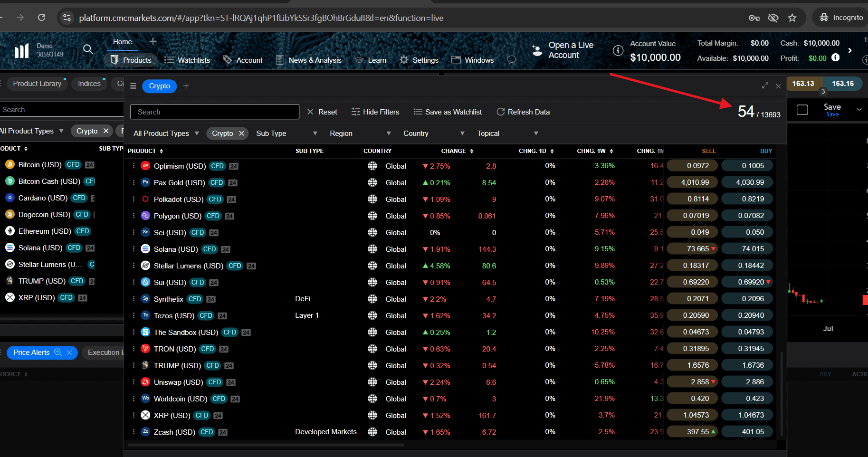Click the Product Library search field
Screen dimensions: 868x457
tap(62, 110)
